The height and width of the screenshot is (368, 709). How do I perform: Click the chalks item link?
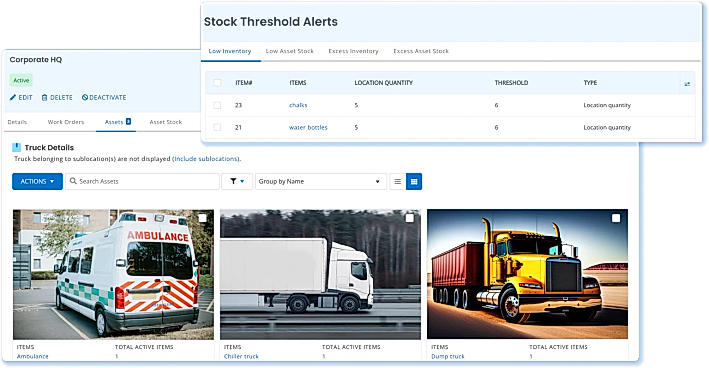[298, 105]
